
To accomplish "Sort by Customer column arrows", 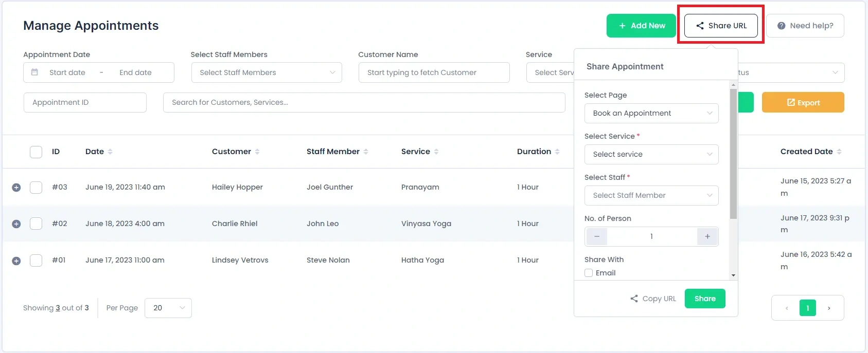I will pyautogui.click(x=257, y=152).
